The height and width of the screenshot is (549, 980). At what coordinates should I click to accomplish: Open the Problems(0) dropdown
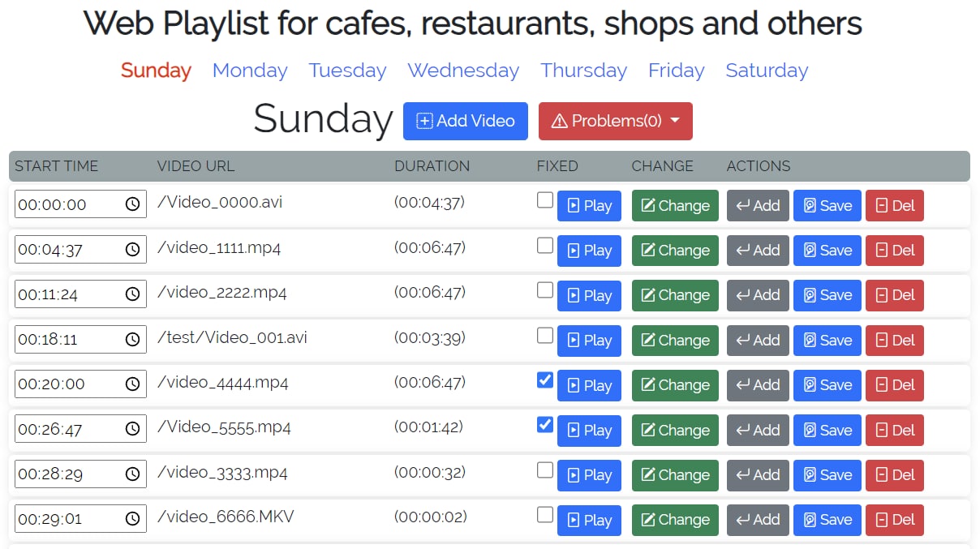coord(615,121)
